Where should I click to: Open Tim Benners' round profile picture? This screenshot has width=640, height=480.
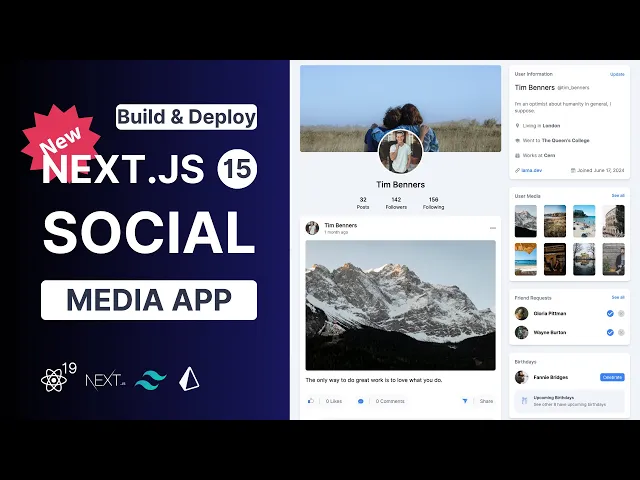point(400,152)
